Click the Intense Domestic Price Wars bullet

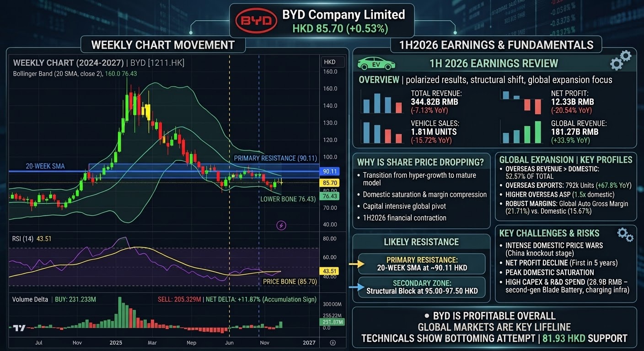point(554,249)
